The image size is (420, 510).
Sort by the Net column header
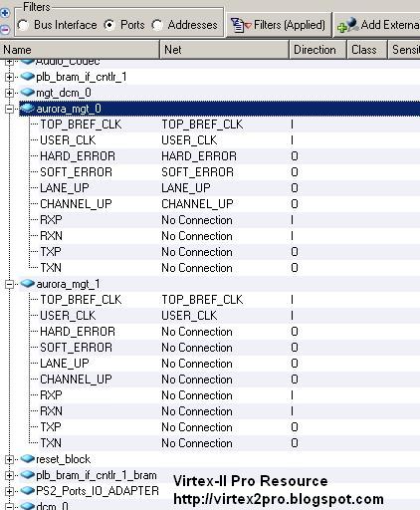[x=225, y=50]
